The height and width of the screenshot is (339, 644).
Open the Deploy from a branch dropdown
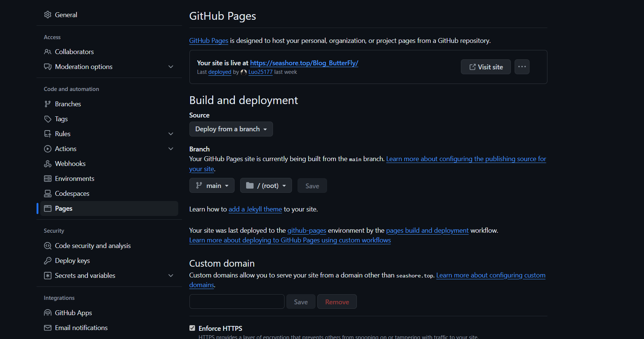[231, 129]
